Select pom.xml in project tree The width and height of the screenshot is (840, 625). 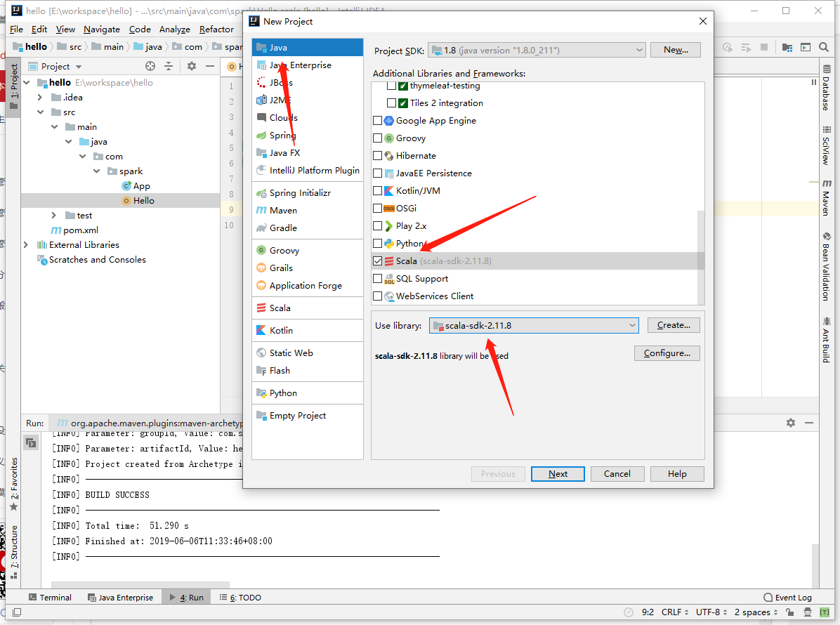(x=80, y=230)
